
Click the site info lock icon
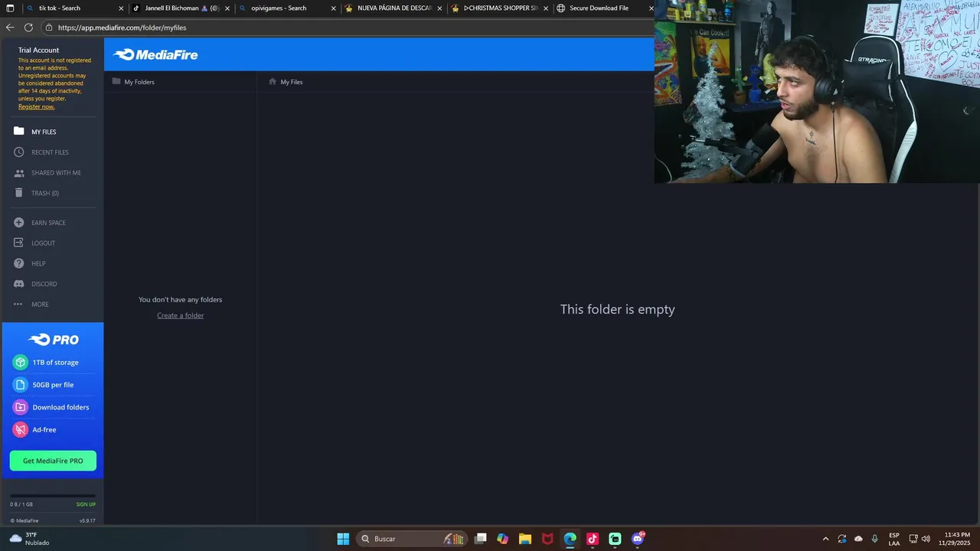pos(49,28)
